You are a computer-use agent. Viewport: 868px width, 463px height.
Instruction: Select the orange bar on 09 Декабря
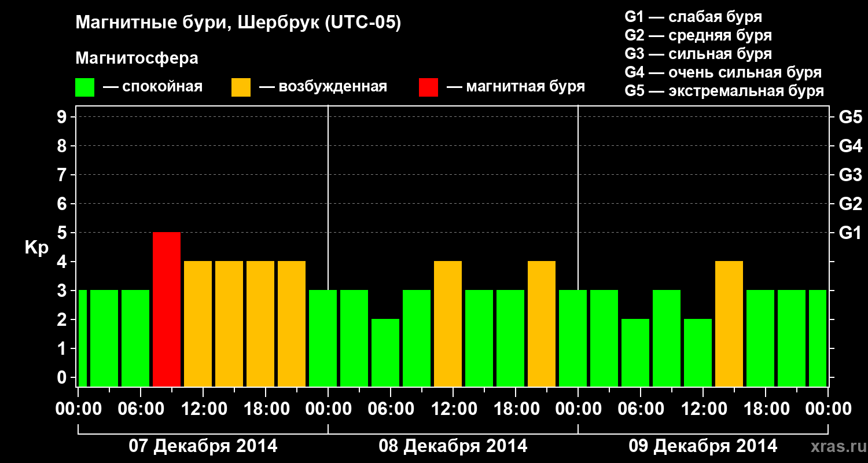[729, 324]
